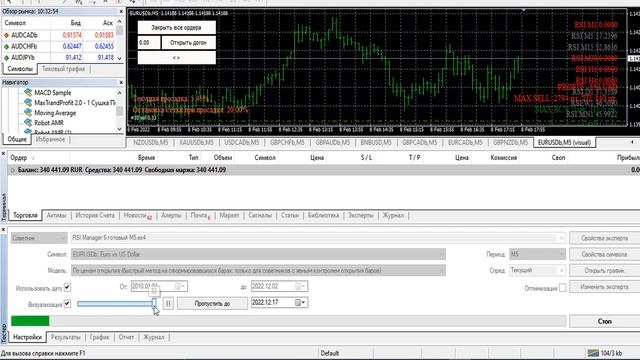This screenshot has width=640, height=360.
Task: Open the История Счета terminal tab
Action: [x=95, y=216]
